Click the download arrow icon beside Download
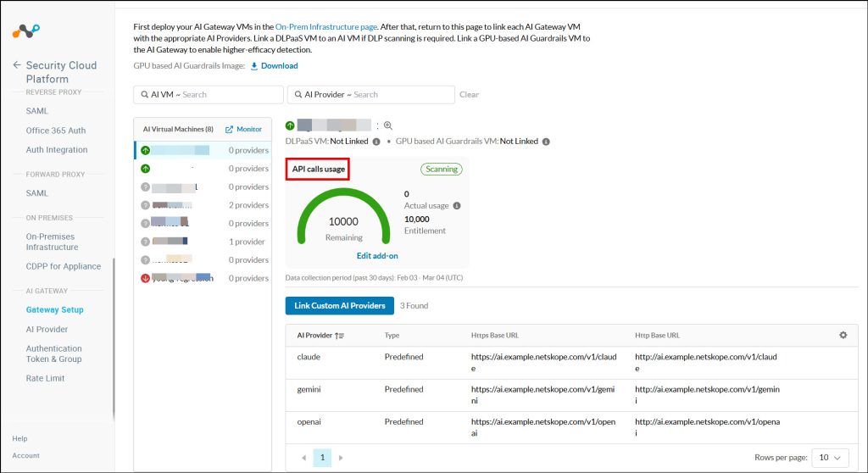868x473 pixels. (x=254, y=66)
